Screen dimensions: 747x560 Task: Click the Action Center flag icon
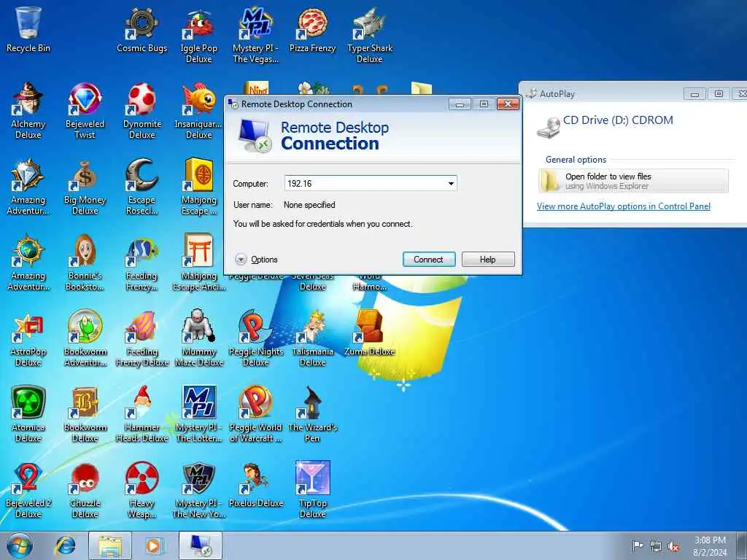[x=638, y=546]
